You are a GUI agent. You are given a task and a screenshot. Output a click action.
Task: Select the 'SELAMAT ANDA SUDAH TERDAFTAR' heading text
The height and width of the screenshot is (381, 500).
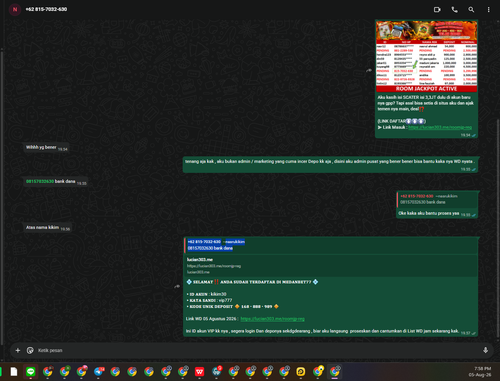252,282
